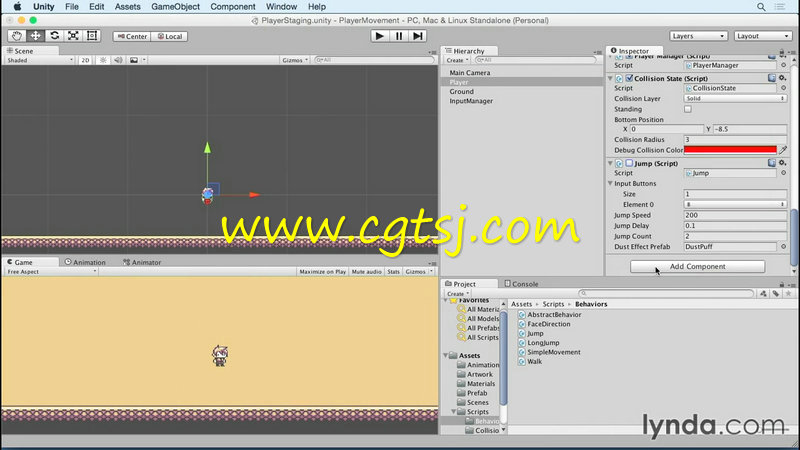This screenshot has height=450, width=800.
Task: Select the Rotate tool
Action: click(55, 36)
